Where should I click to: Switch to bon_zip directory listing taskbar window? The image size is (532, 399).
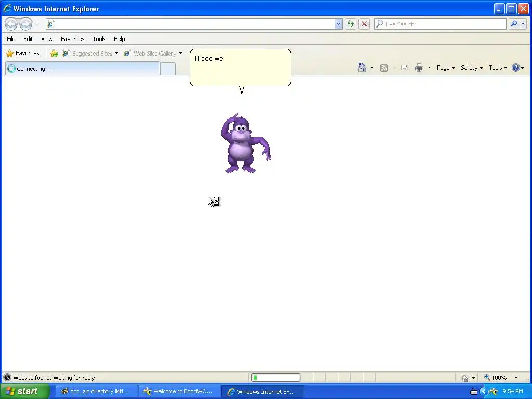96,391
